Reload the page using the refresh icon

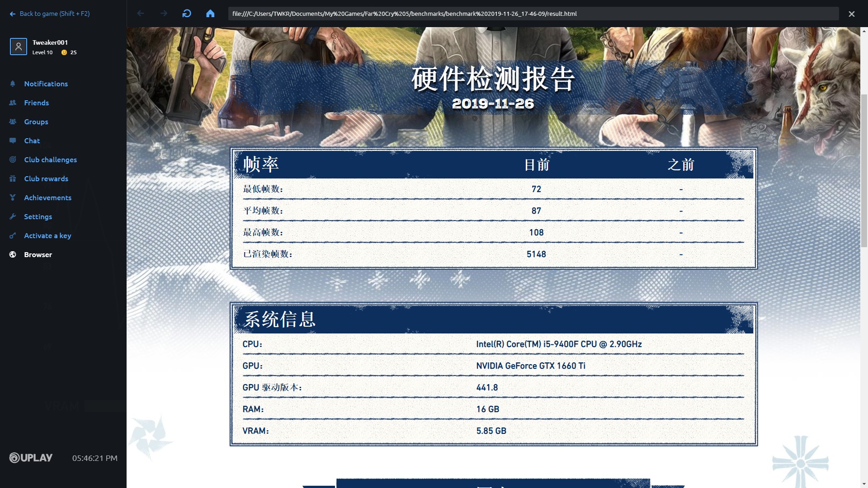point(187,14)
